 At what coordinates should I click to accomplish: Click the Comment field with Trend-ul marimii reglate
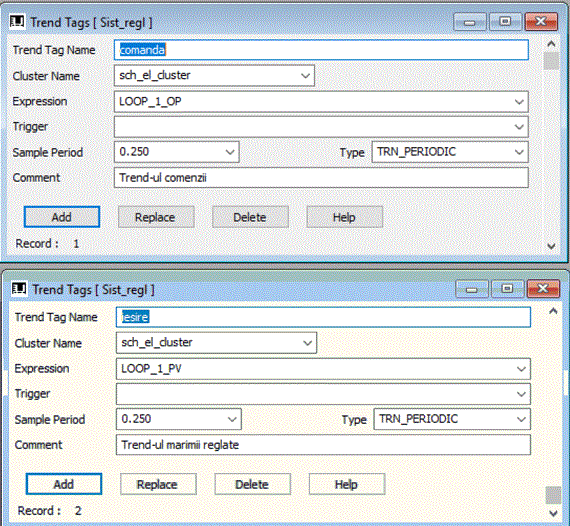[323, 445]
